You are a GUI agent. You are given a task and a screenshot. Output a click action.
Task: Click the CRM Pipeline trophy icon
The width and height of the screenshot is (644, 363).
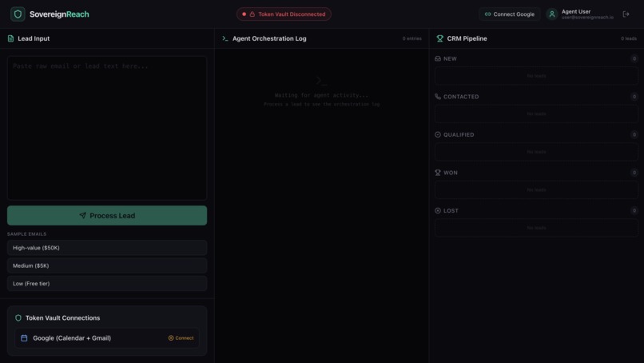(x=440, y=38)
